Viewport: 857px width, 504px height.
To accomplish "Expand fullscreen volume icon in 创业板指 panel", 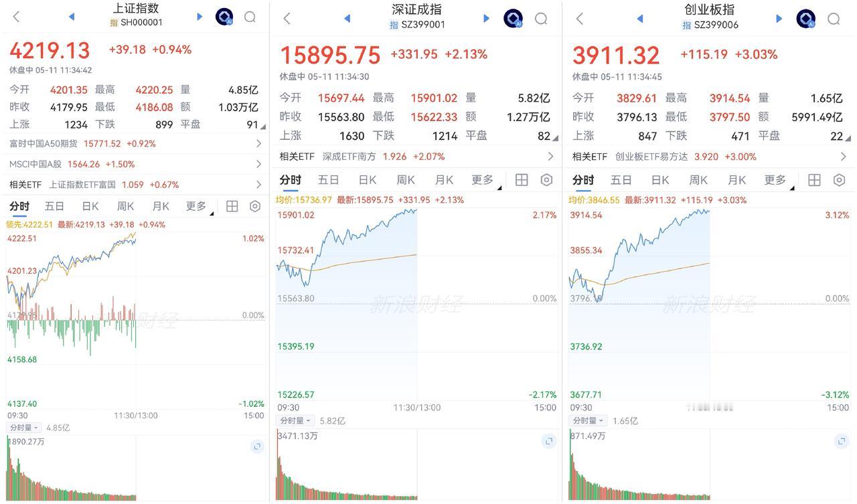I will [x=842, y=440].
